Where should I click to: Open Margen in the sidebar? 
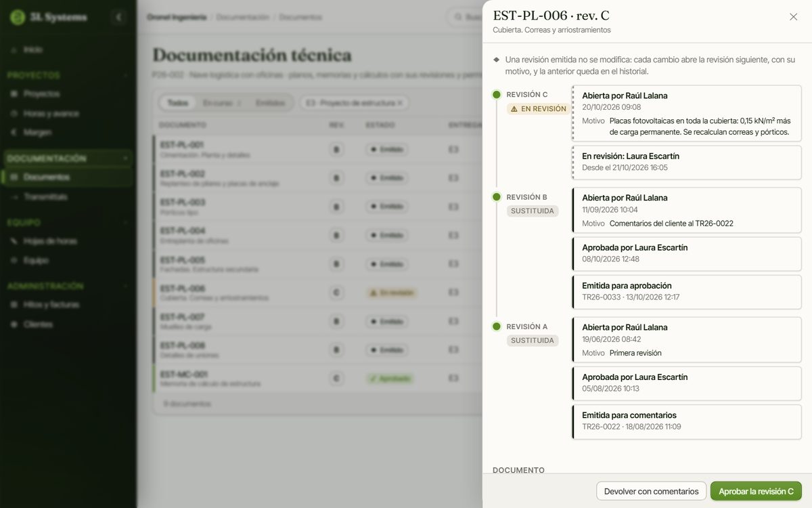tap(68, 133)
